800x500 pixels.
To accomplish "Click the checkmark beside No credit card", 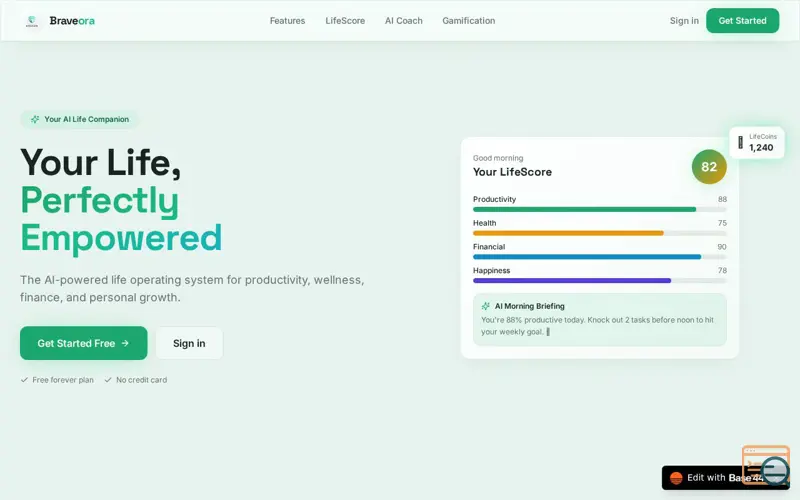I will 108,380.
